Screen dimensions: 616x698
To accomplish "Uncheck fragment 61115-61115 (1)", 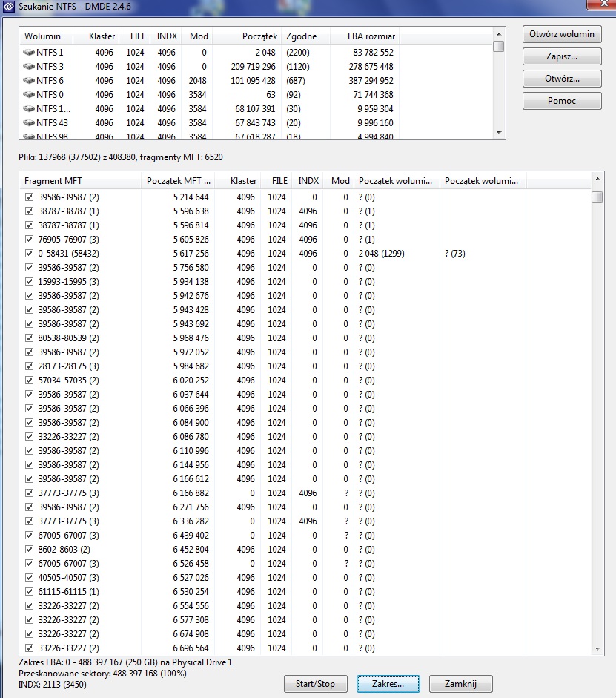I will point(30,592).
